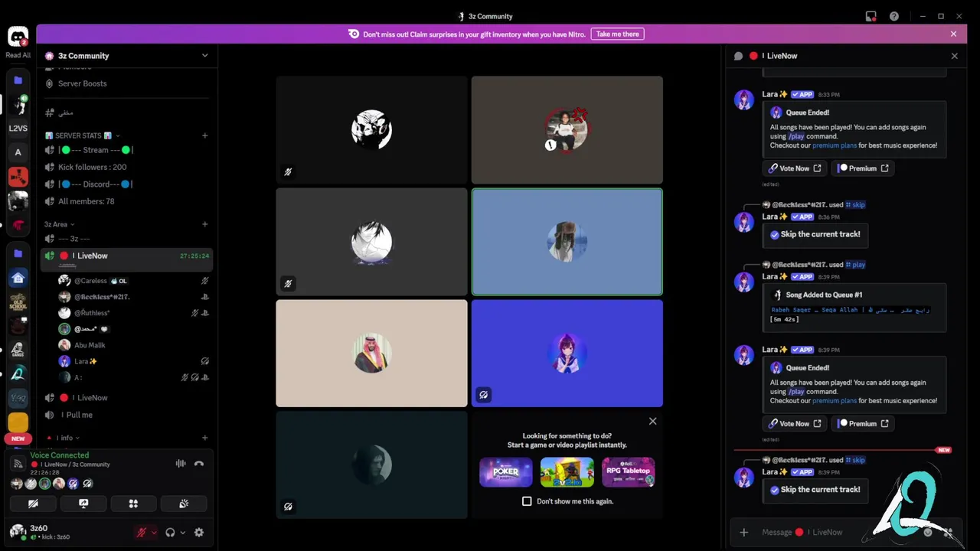Click the upper Vote Now button
The height and width of the screenshot is (551, 980).
pyautogui.click(x=795, y=168)
